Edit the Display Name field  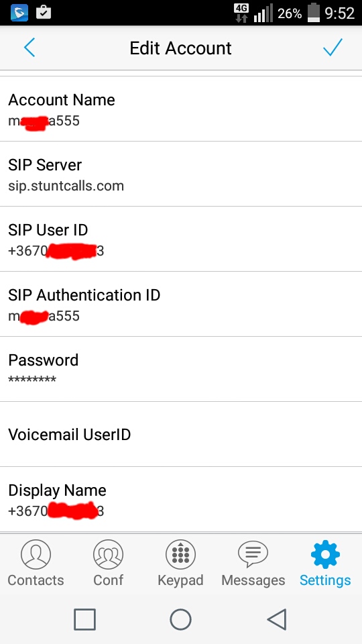click(x=181, y=499)
